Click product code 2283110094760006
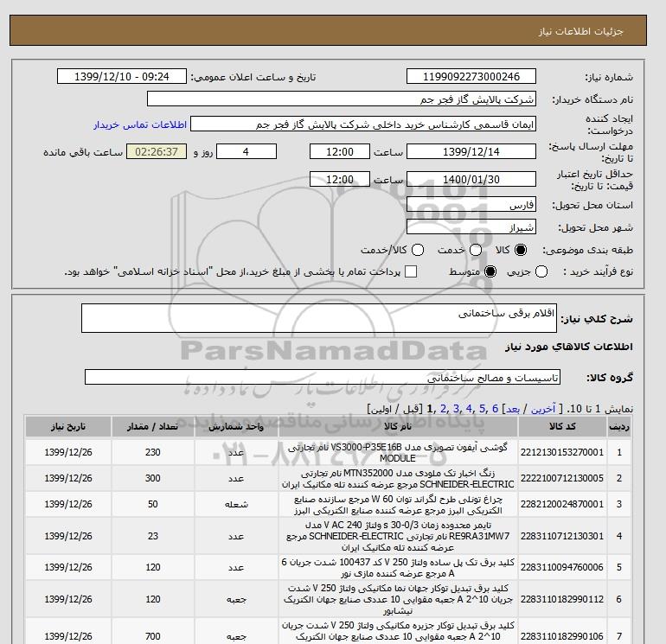 (562, 567)
